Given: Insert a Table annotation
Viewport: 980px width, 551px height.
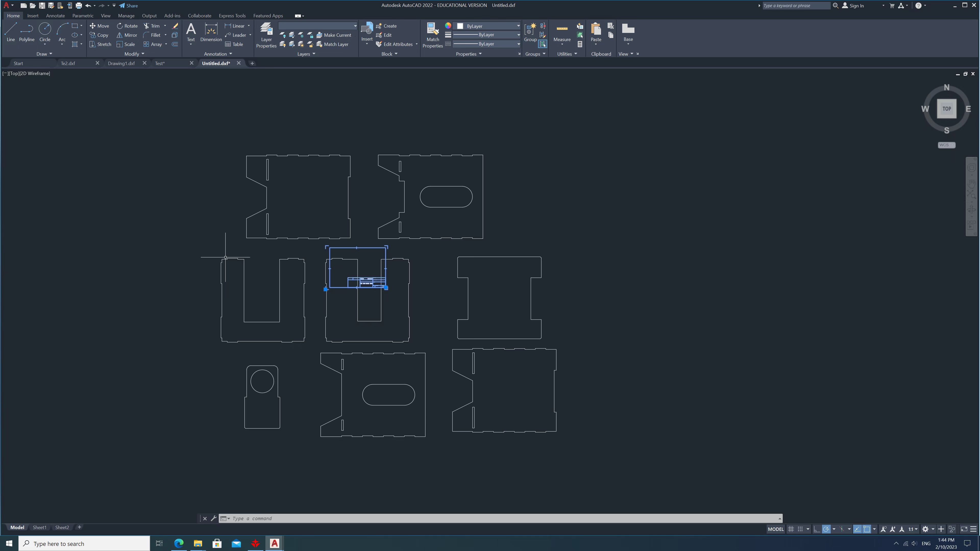Looking at the screenshot, I should coord(234,44).
